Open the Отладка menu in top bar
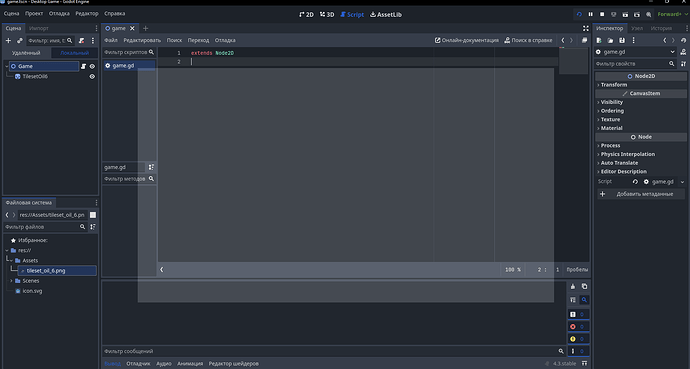Image resolution: width=690 pixels, height=369 pixels. coord(59,14)
